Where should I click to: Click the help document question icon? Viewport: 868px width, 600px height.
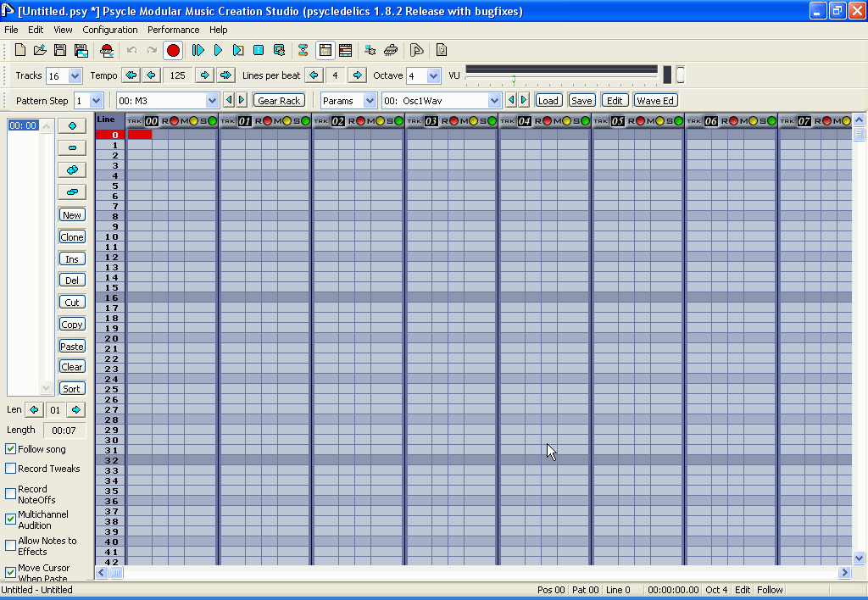[441, 50]
